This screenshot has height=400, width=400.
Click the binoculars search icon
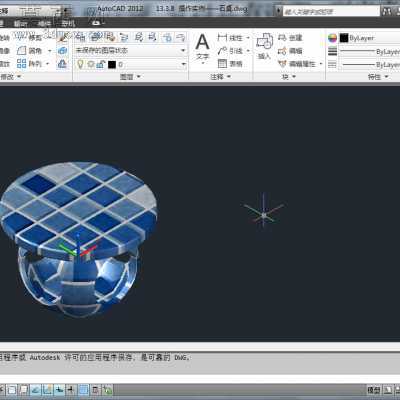387,11
